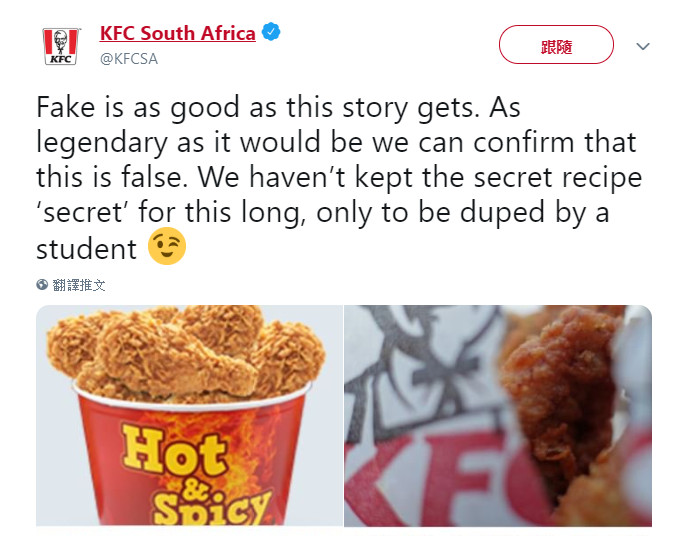Click the @KFCSA handle
The height and width of the screenshot is (536, 689).
pyautogui.click(x=128, y=59)
